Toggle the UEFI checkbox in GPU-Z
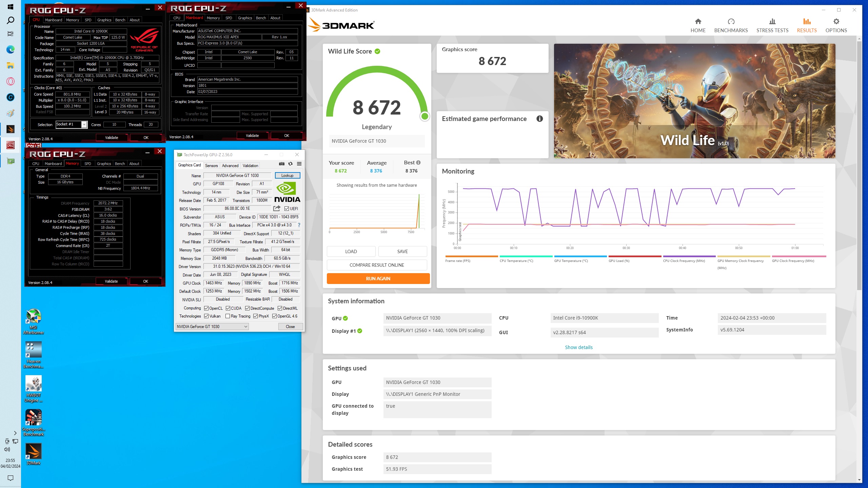The image size is (868, 488). pos(287,209)
